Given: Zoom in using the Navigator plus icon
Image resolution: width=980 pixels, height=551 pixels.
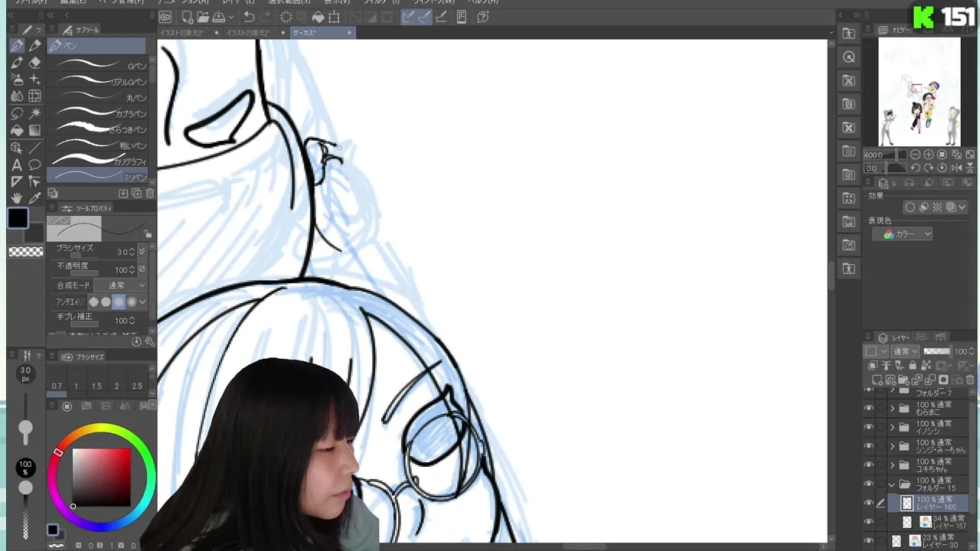Looking at the screenshot, I should (929, 155).
